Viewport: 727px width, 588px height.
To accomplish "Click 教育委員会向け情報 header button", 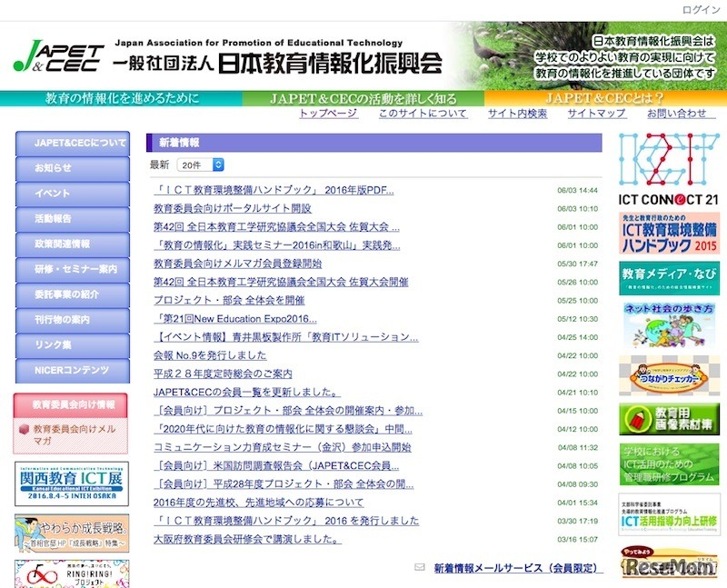I will [x=71, y=404].
